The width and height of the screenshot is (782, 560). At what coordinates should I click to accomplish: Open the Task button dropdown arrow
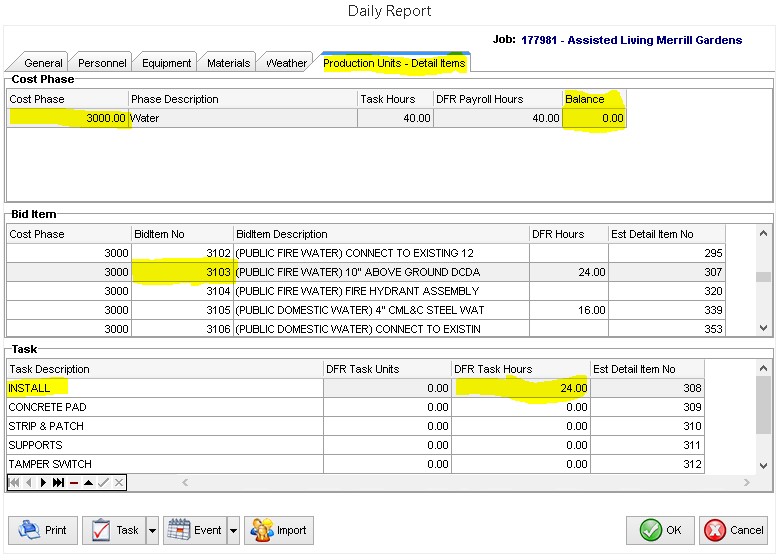153,530
